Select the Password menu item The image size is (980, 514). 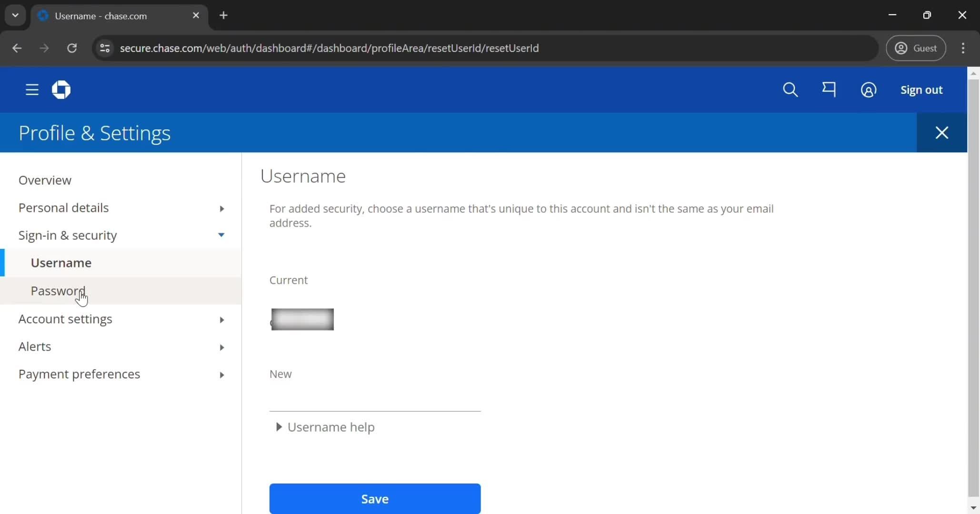(x=58, y=290)
